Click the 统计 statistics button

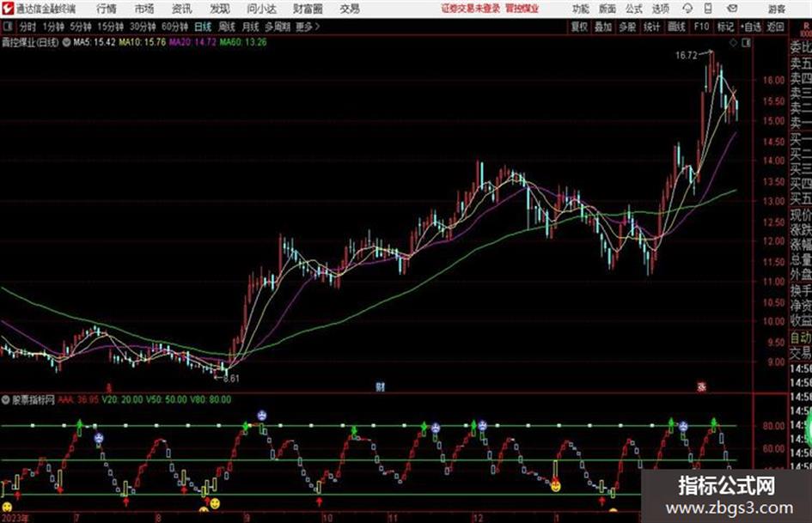click(651, 27)
